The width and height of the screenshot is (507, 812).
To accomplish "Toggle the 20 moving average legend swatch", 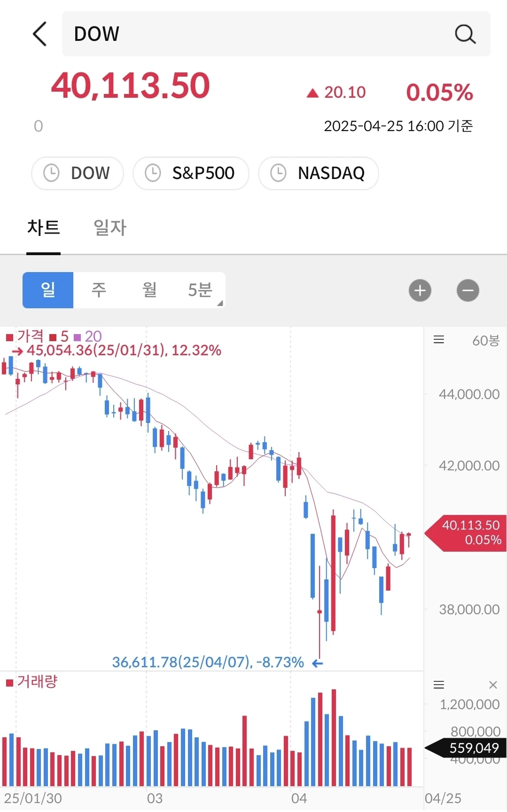I will pos(78,337).
